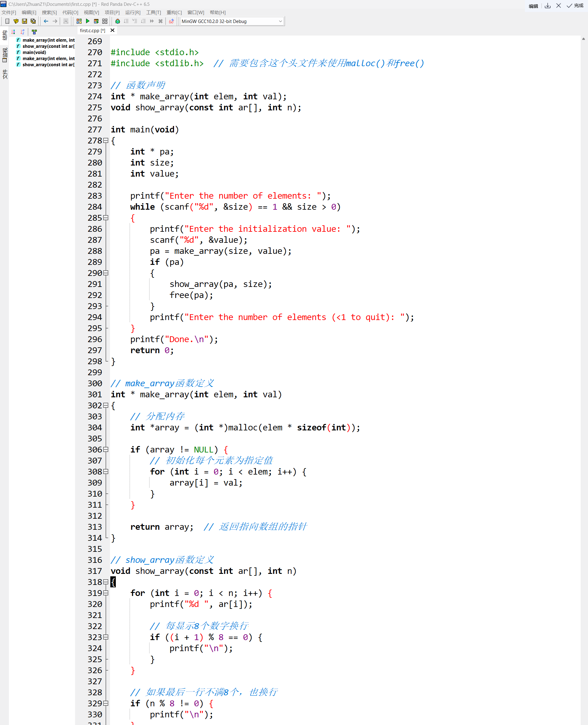This screenshot has width=588, height=725.
Task: Open the 编辑[E] menu
Action: (29, 13)
